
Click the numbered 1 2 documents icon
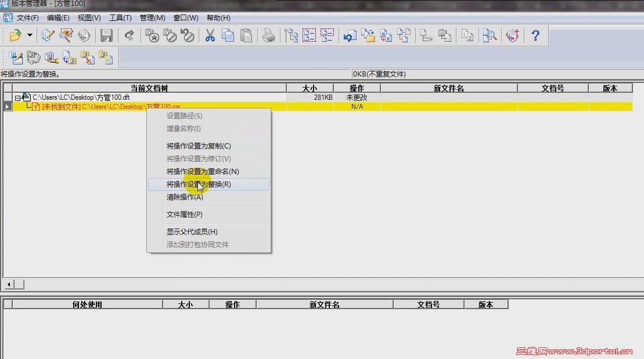coord(467,35)
